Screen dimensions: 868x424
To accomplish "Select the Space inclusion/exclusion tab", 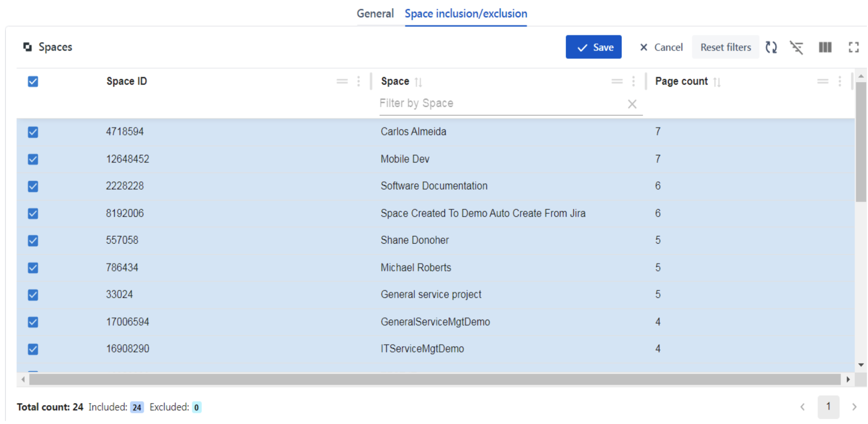I will [x=466, y=14].
